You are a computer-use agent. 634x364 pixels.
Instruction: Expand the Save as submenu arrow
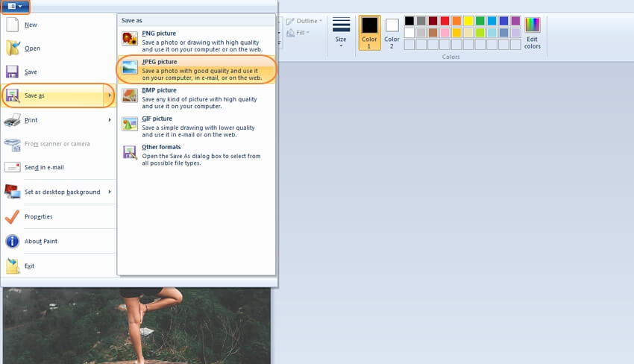pos(110,95)
